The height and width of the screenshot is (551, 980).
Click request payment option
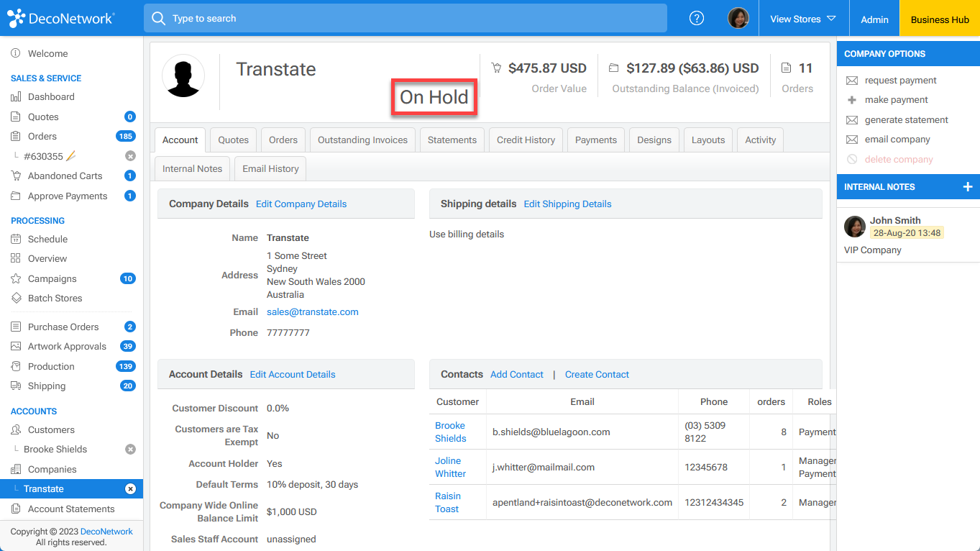pyautogui.click(x=901, y=81)
